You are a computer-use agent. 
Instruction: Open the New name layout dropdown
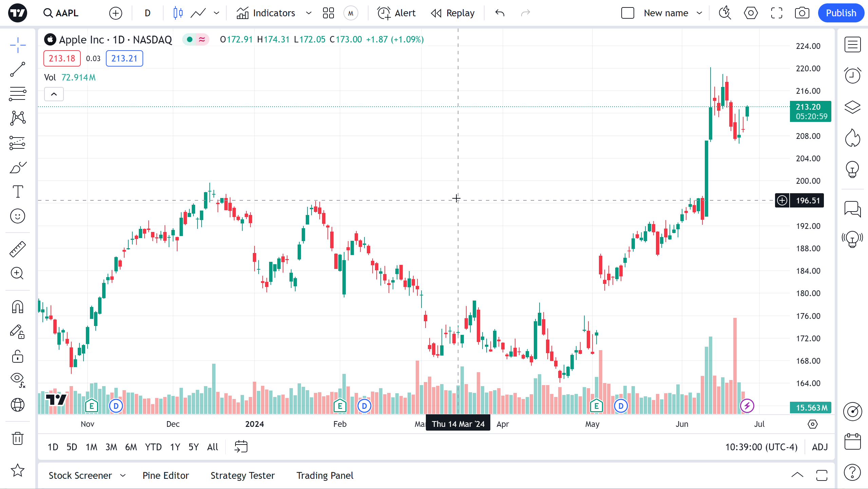pos(699,13)
